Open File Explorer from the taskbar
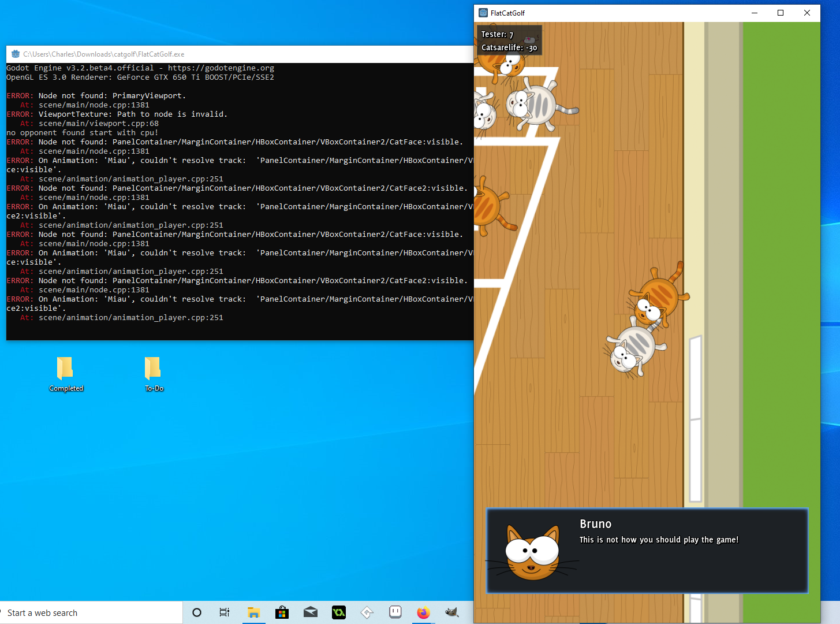The image size is (840, 624). pyautogui.click(x=253, y=612)
